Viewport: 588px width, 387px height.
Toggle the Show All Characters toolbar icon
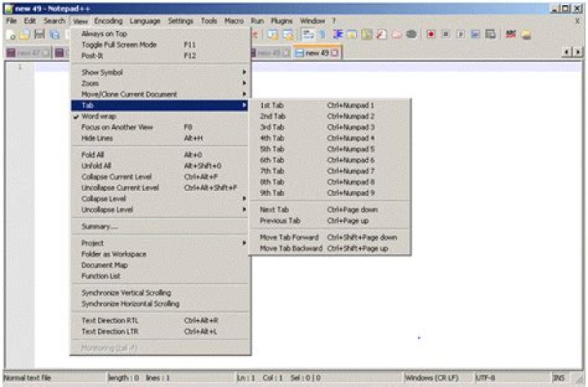click(x=322, y=35)
